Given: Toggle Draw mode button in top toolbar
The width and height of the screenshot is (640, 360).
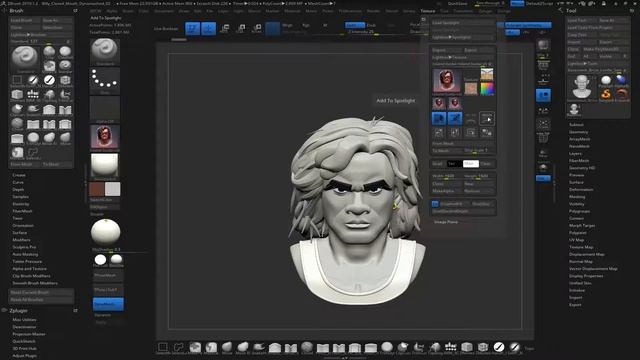Looking at the screenshot, I should pyautogui.click(x=209, y=29).
